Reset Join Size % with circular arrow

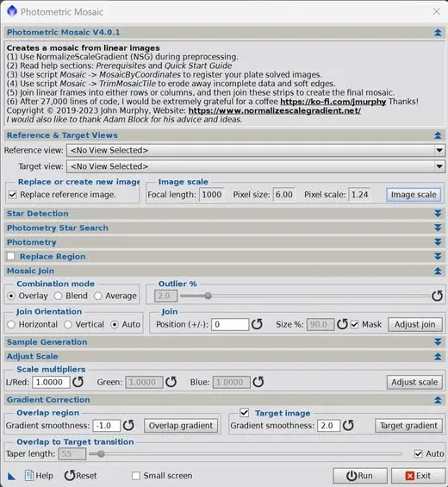pyautogui.click(x=342, y=324)
